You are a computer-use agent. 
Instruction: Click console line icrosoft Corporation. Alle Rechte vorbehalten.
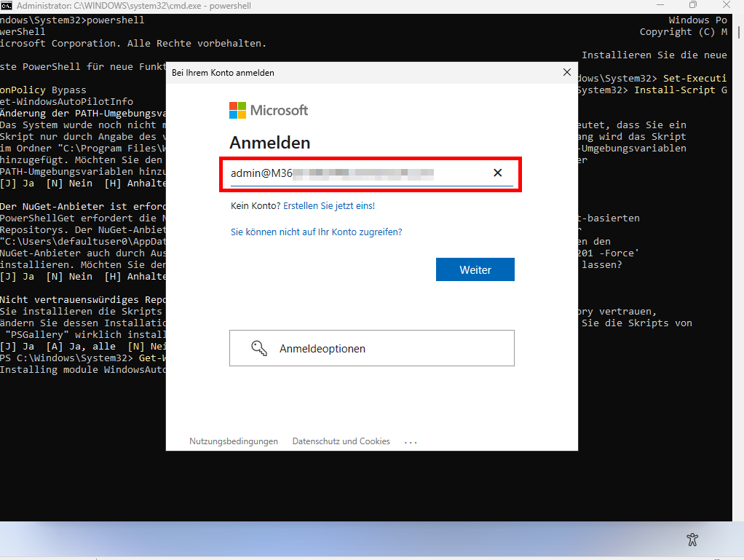click(x=132, y=43)
